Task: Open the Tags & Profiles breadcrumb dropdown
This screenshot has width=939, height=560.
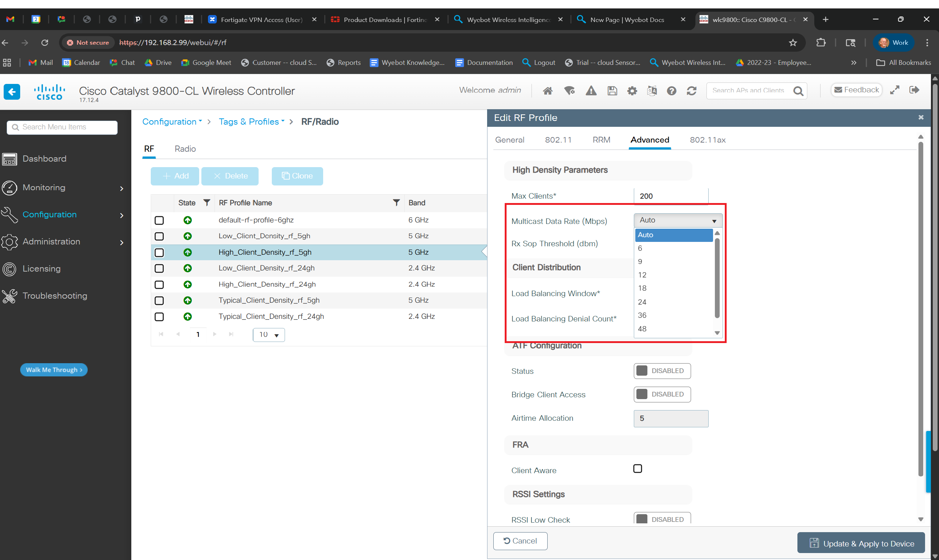Action: [252, 122]
